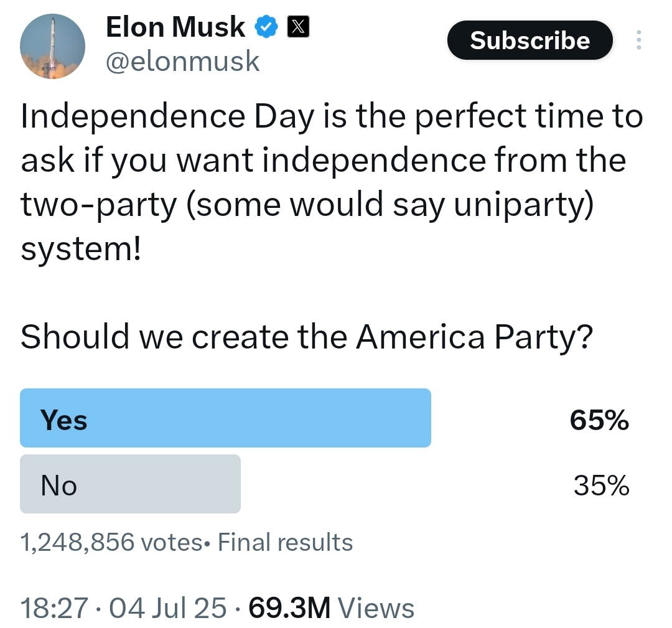Click the 04 Jul 25 date

coord(167,608)
